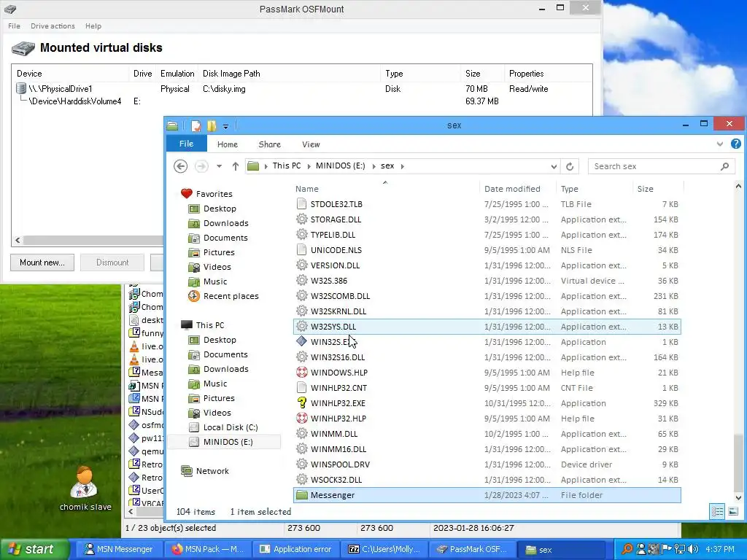Image resolution: width=747 pixels, height=560 pixels.
Task: Select WINHLP32.HLP help file icon
Action: 301,418
